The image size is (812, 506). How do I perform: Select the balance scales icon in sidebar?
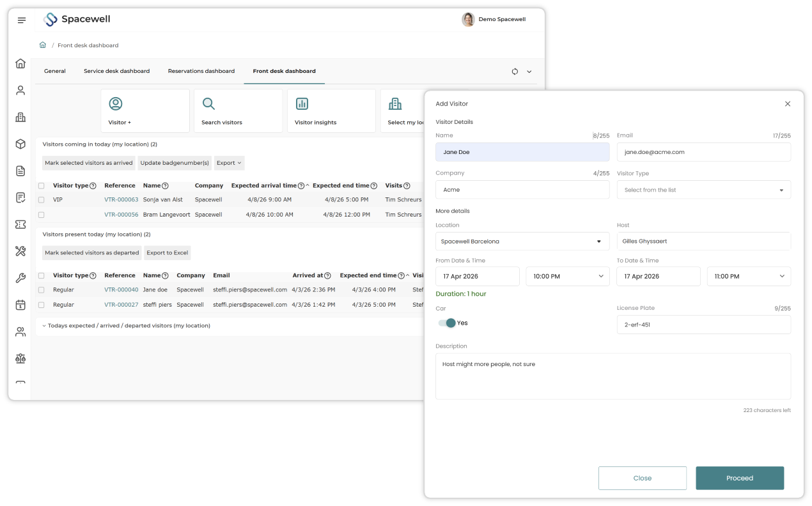pos(20,358)
